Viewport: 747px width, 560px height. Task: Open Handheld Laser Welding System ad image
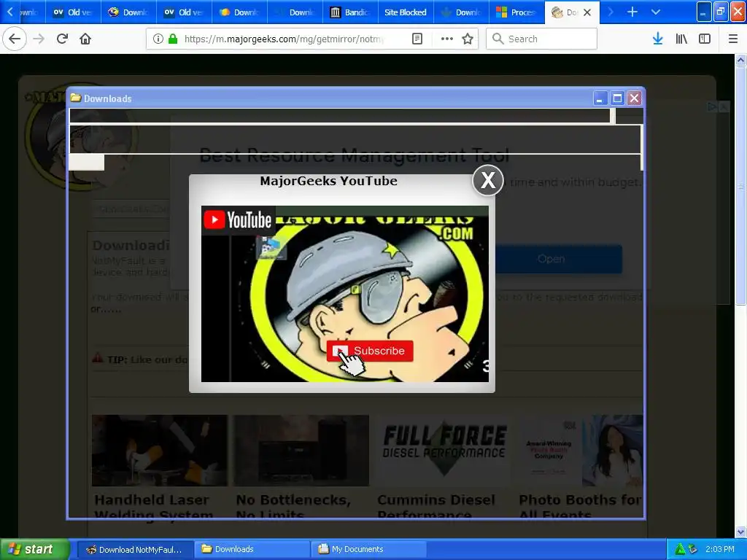click(160, 450)
